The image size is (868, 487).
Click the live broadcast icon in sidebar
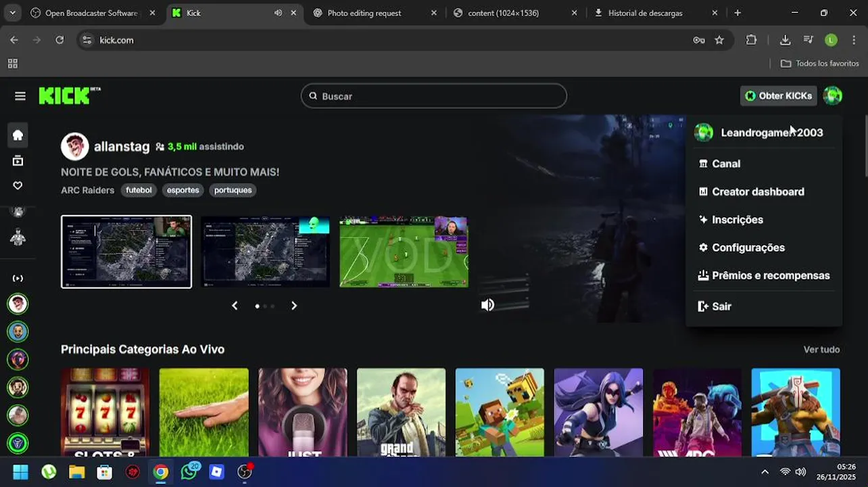tap(18, 278)
